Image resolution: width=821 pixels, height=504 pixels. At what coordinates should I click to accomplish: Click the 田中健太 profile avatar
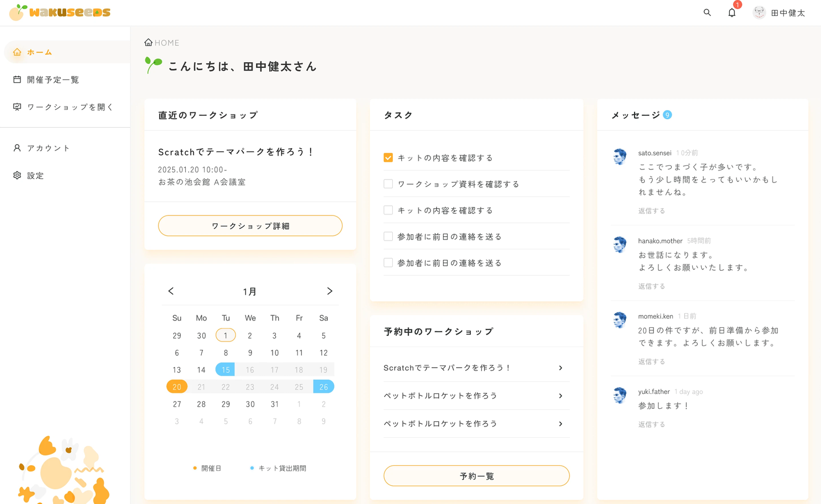[x=759, y=13]
